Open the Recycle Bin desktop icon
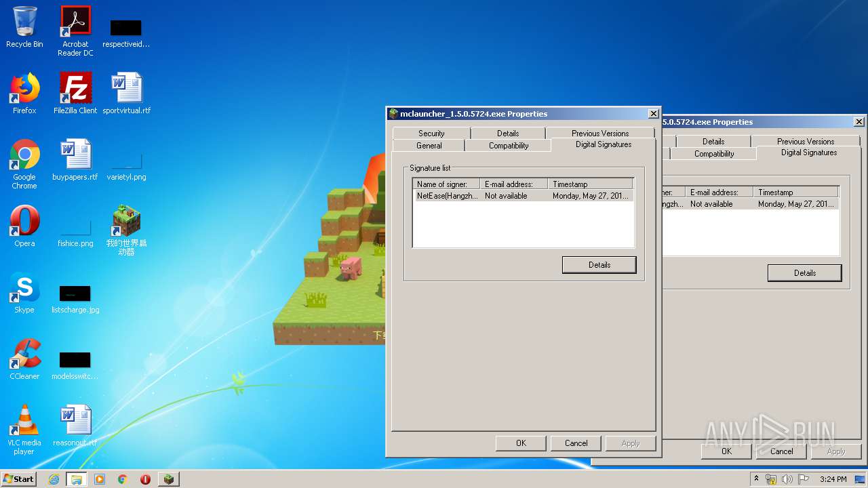Viewport: 868px width, 488px height. tap(24, 27)
